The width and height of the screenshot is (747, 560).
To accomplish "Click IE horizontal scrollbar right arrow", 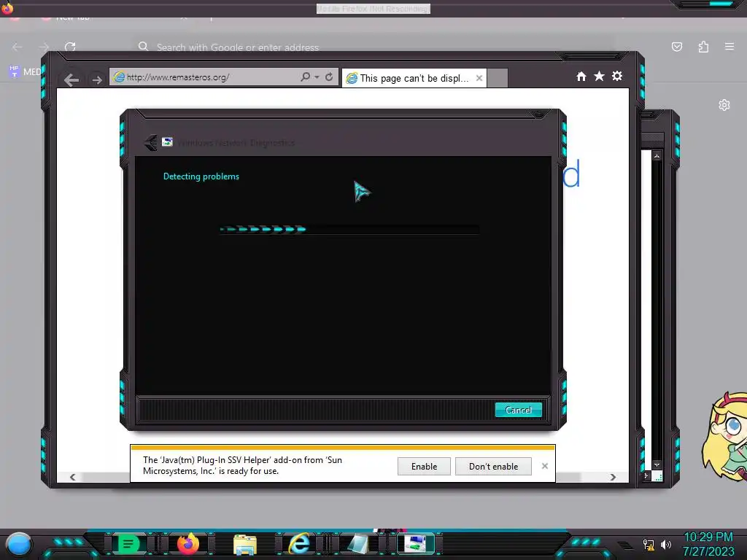I will 613,477.
